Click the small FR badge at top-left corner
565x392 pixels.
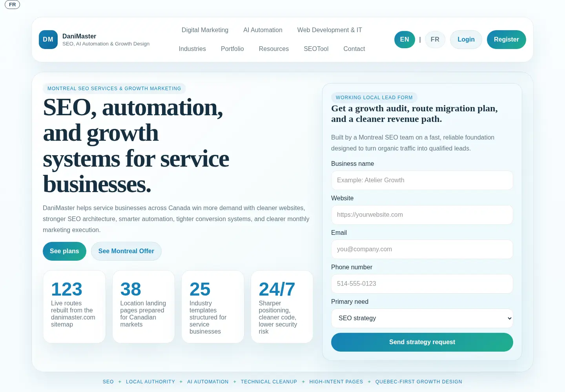[x=12, y=5]
